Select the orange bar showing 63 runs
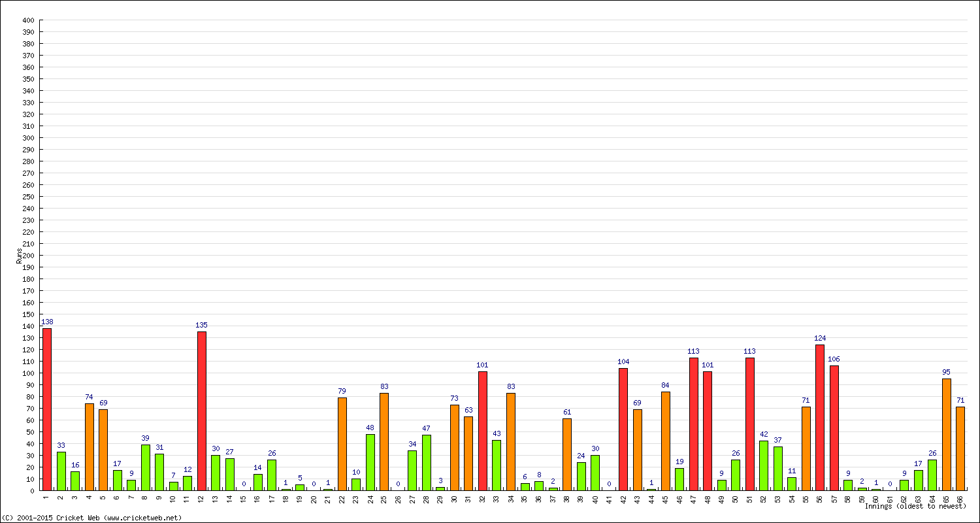This screenshot has height=523, width=980. click(x=468, y=454)
